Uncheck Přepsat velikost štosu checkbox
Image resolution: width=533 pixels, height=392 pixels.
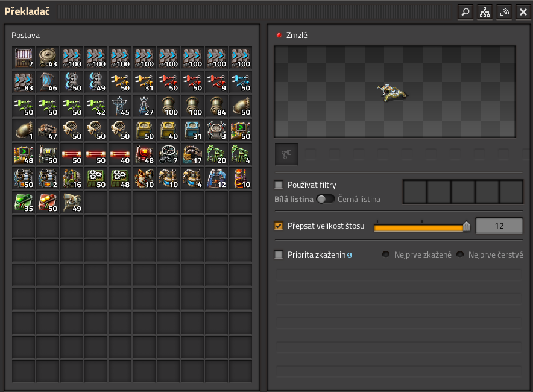[x=279, y=226]
